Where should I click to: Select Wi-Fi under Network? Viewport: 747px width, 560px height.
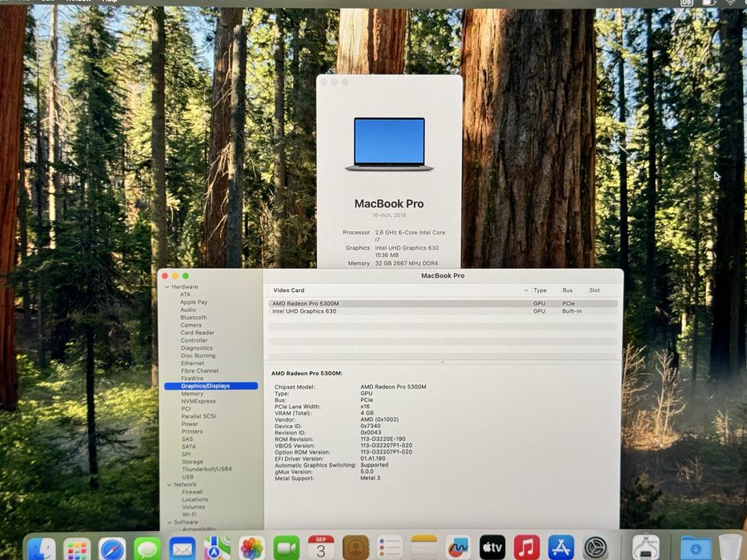189,514
